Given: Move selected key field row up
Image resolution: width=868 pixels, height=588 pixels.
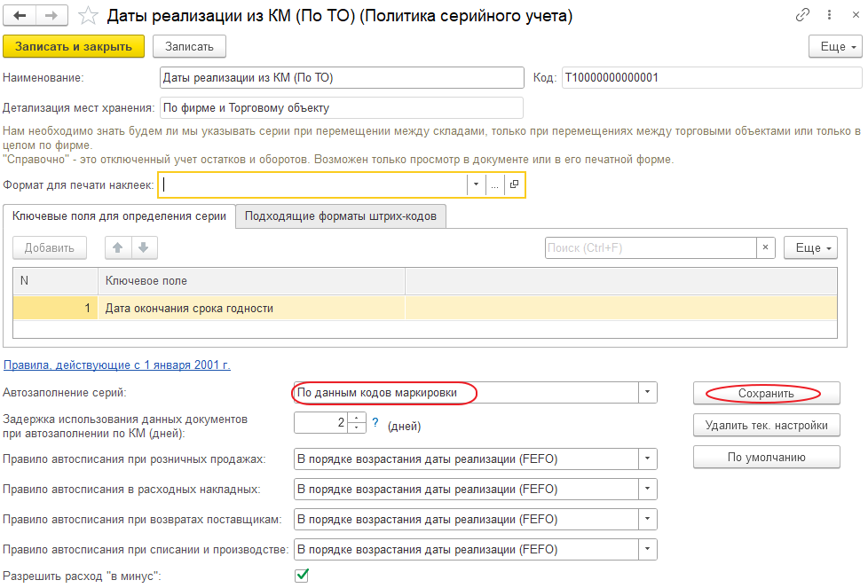Looking at the screenshot, I should coord(117,248).
